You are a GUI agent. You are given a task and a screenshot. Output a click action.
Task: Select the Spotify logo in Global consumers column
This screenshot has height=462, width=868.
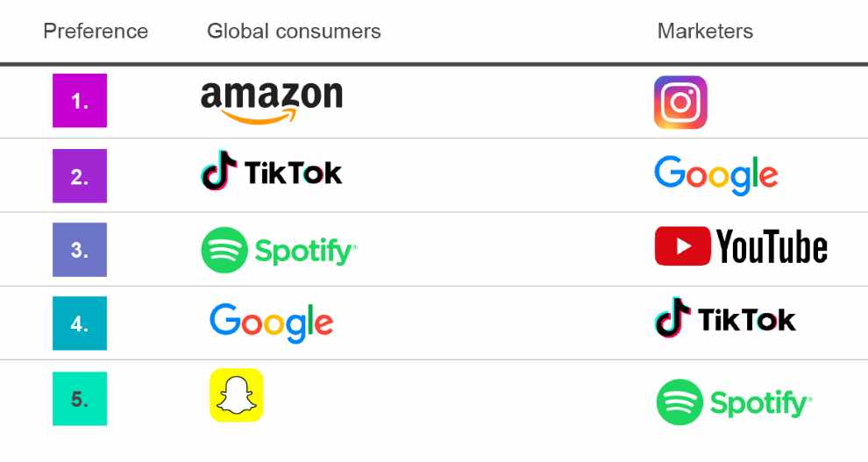coord(279,250)
